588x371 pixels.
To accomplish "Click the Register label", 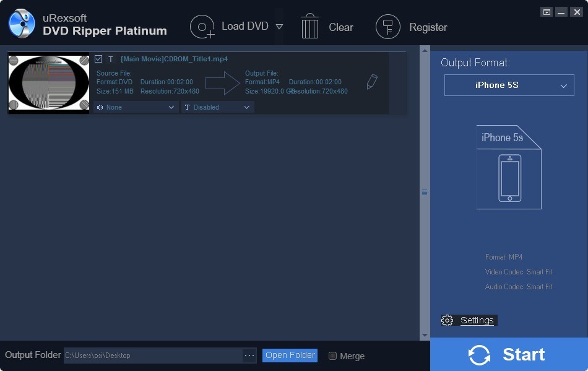I will tap(428, 27).
